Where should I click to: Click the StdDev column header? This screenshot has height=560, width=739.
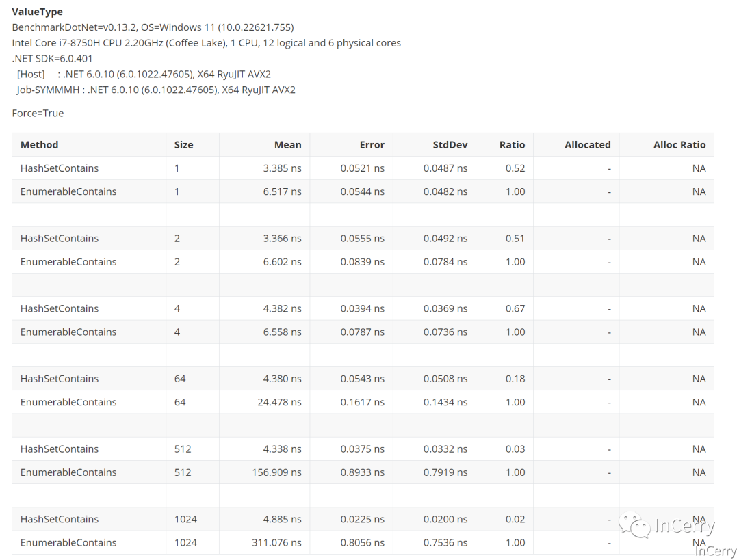(450, 145)
